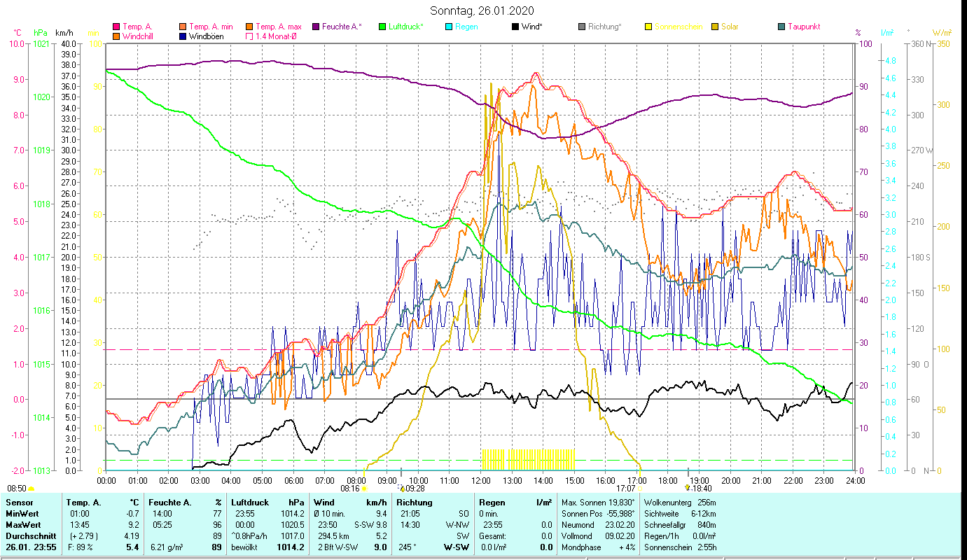Select the minimum temperature value -0.7

coord(132,513)
